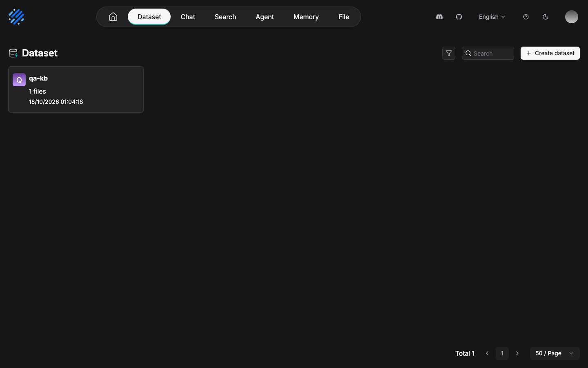Screen dimensions: 588x368
Task: Click the Dataset page heading icon
Action: point(13,53)
